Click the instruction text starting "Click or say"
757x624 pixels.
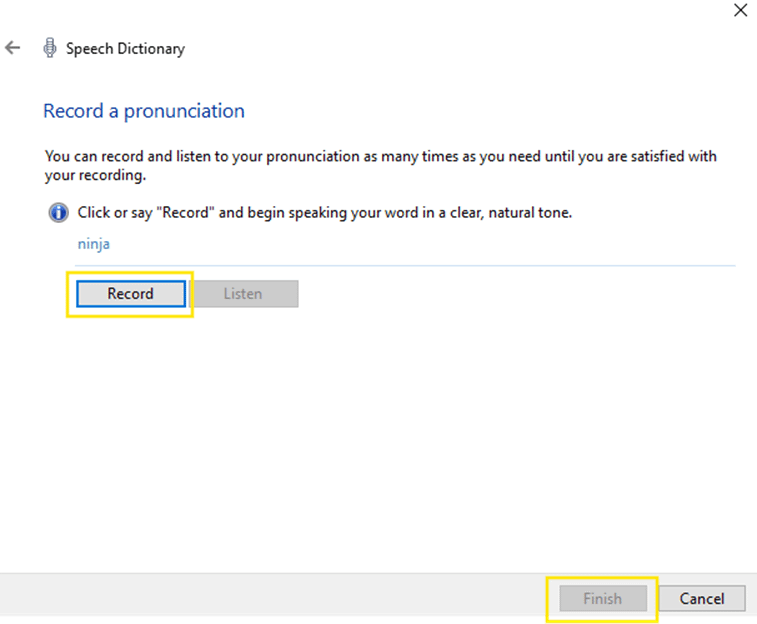click(324, 213)
